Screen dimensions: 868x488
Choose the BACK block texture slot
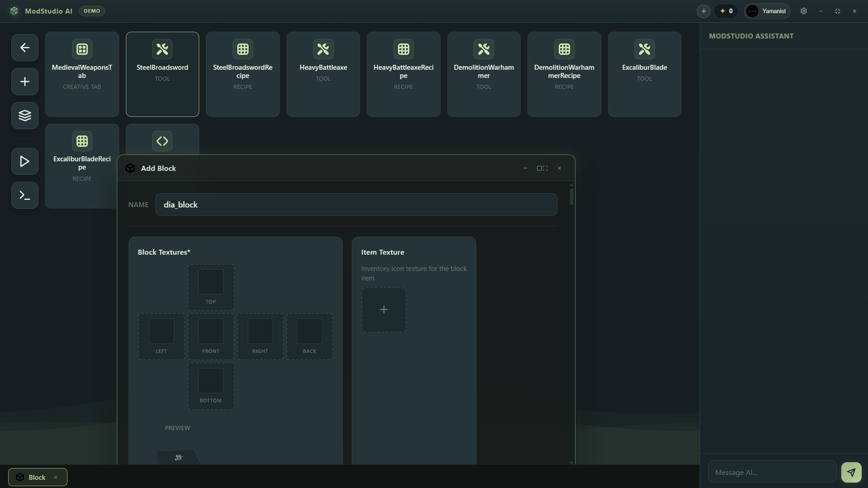[310, 337]
